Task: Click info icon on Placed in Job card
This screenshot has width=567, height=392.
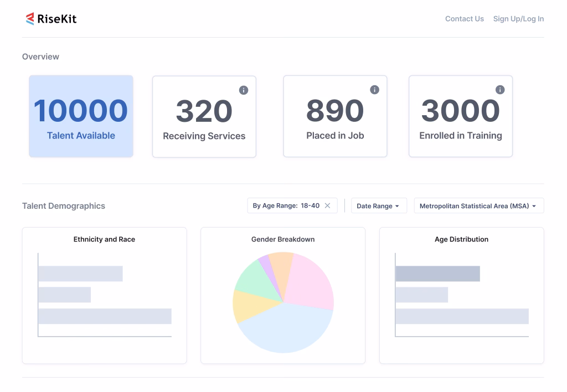Action: pyautogui.click(x=374, y=90)
